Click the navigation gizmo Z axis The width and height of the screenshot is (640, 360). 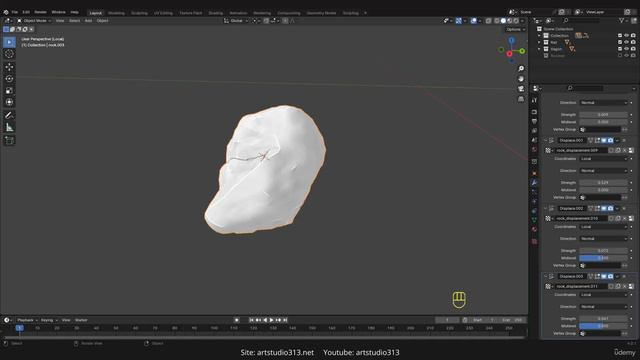(x=511, y=40)
